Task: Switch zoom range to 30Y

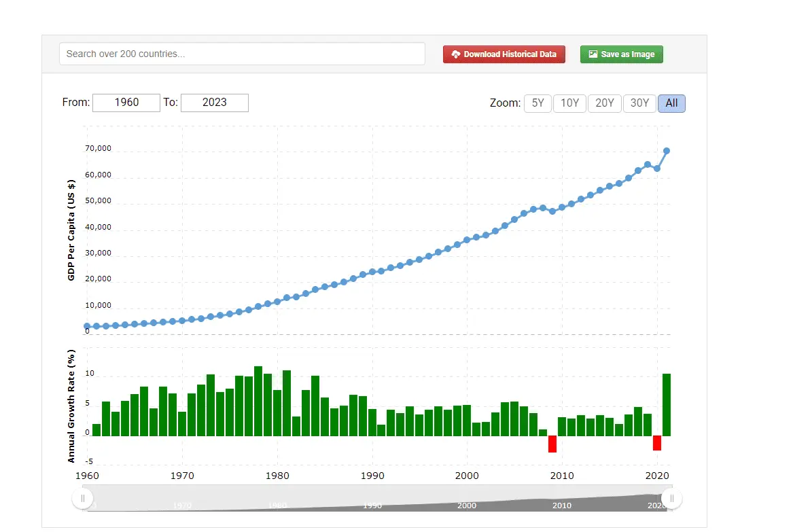Action: point(639,103)
